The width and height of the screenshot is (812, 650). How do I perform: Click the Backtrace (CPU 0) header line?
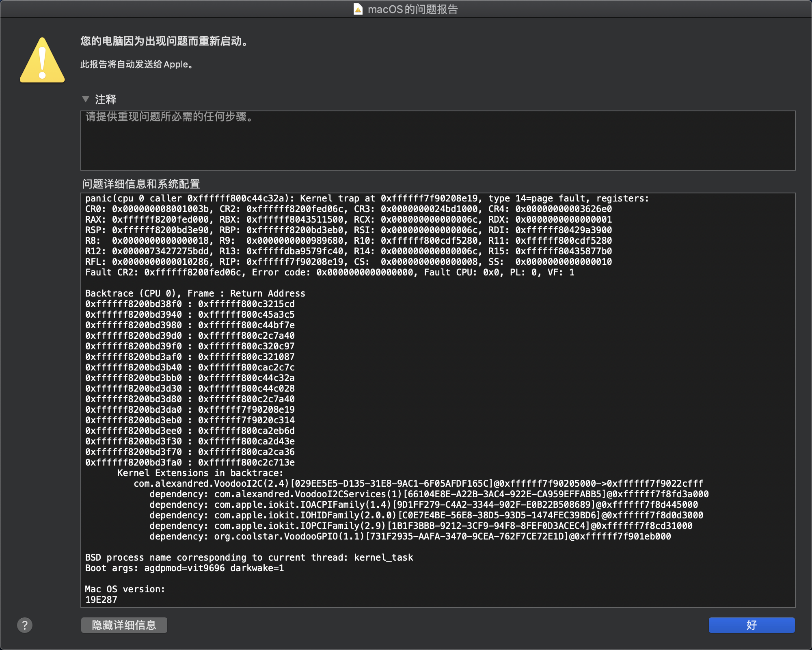[195, 293]
